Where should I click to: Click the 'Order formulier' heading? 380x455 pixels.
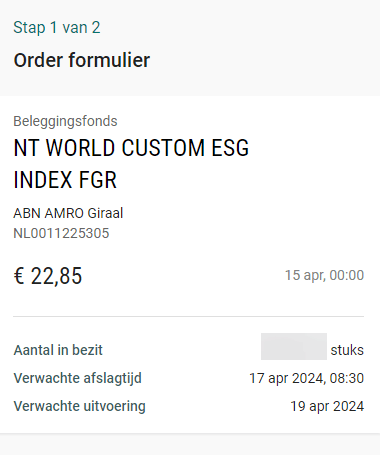(82, 60)
